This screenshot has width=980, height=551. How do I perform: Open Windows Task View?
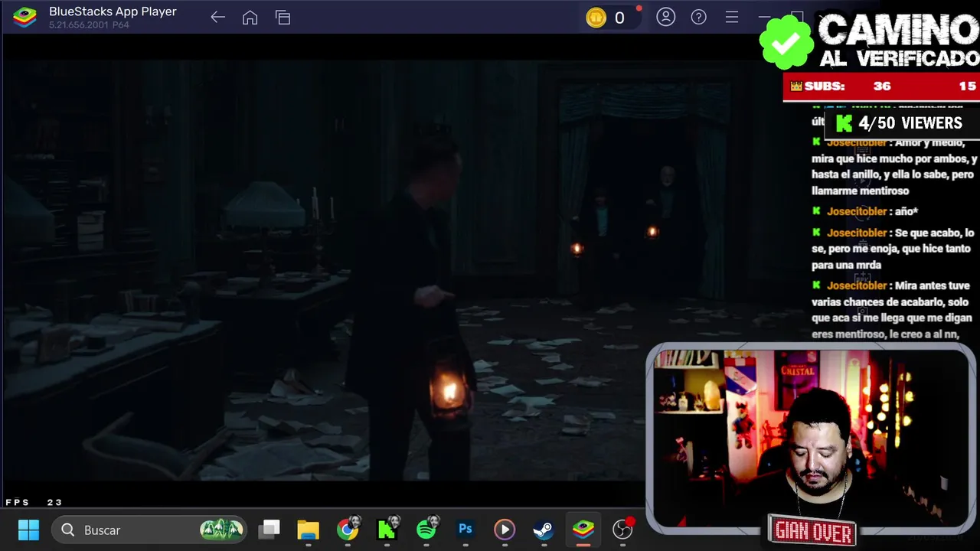click(269, 529)
